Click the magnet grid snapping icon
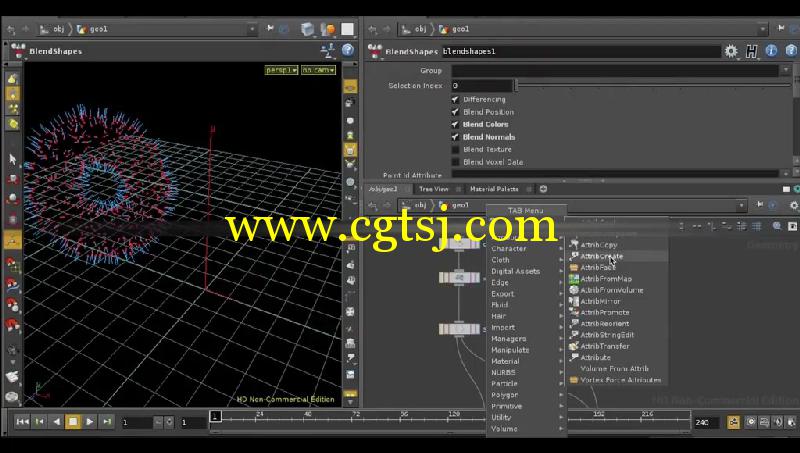Image resolution: width=800 pixels, height=453 pixels. click(x=12, y=265)
